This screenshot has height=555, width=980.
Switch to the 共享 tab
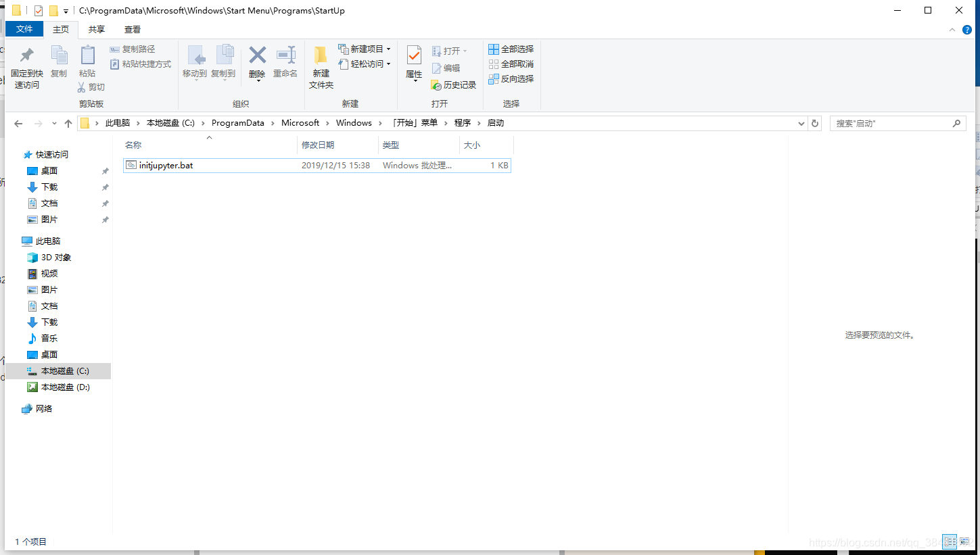tap(97, 29)
